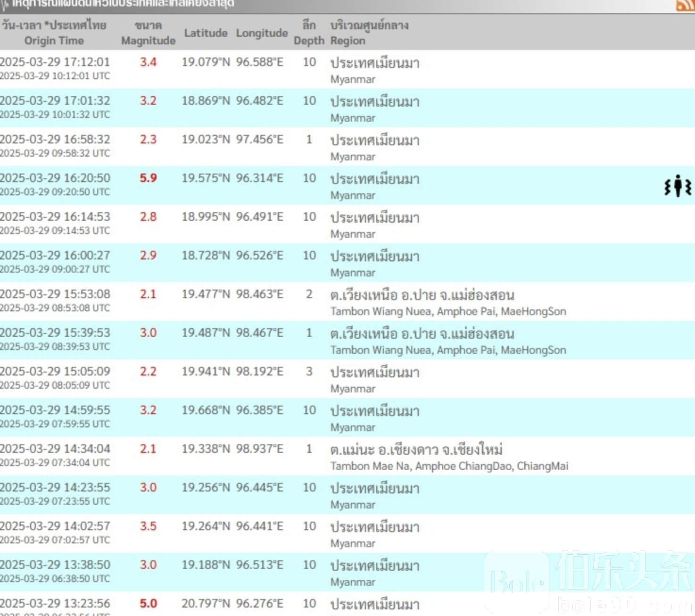
Task: Click the seismograph icon beside the table title
Action: [x=5, y=5]
